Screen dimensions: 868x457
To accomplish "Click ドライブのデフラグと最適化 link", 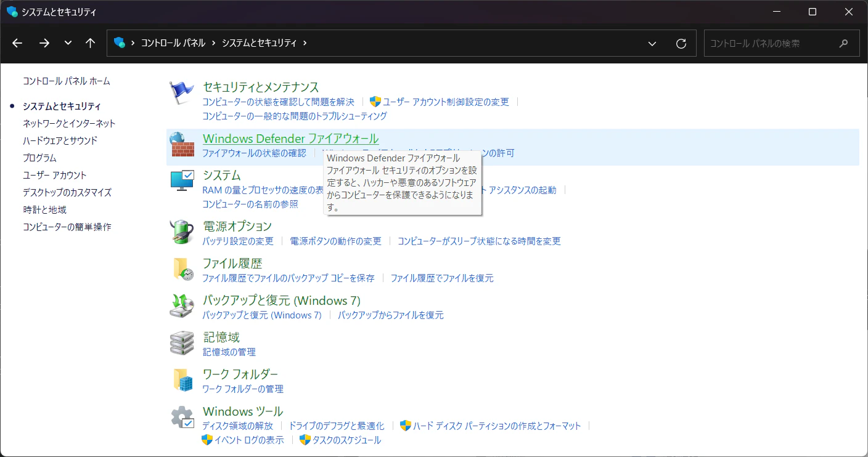I will (337, 426).
